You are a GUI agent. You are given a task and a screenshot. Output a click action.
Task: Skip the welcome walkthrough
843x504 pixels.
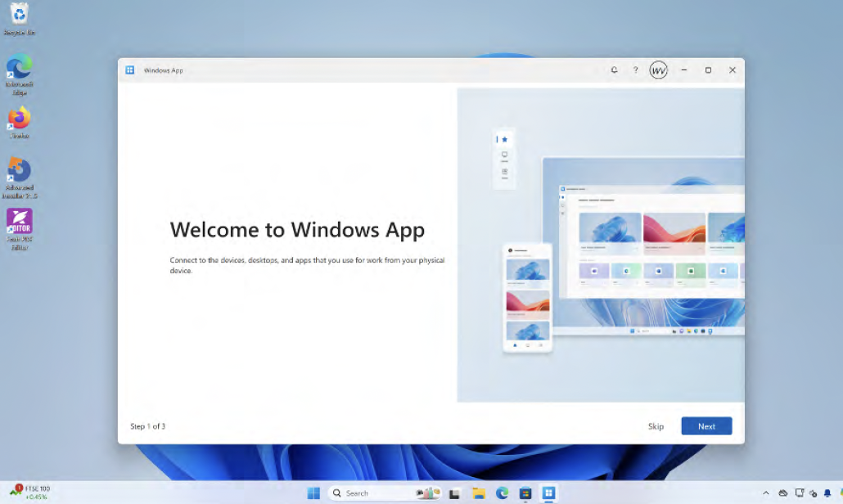point(656,426)
